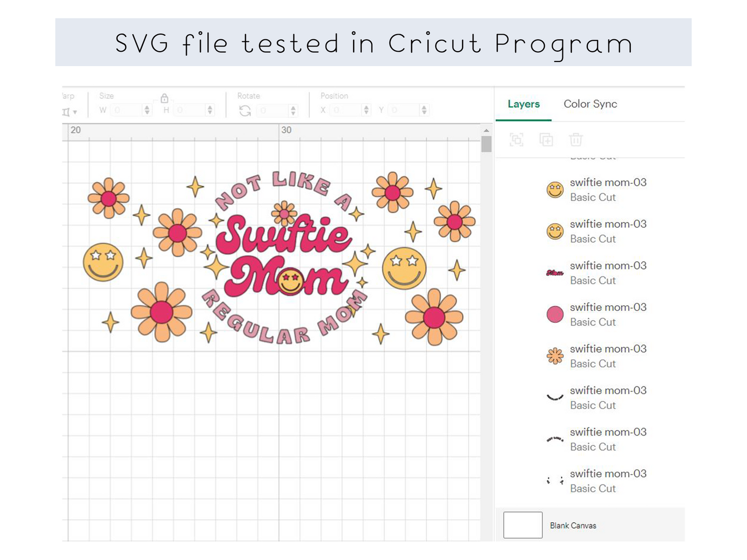Screen dimensions: 747x560
Task: Toggle the size aspect ratio lock
Action: (164, 98)
